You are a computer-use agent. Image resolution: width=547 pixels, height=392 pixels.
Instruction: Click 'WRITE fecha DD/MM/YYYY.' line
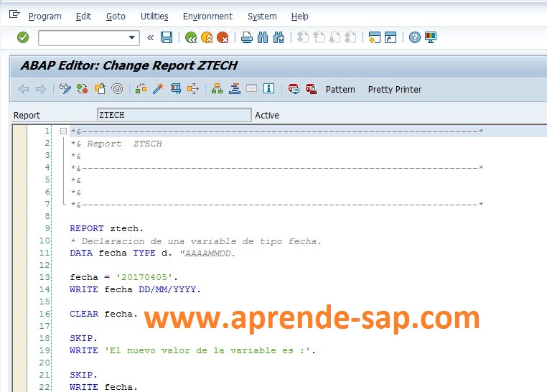click(x=136, y=289)
